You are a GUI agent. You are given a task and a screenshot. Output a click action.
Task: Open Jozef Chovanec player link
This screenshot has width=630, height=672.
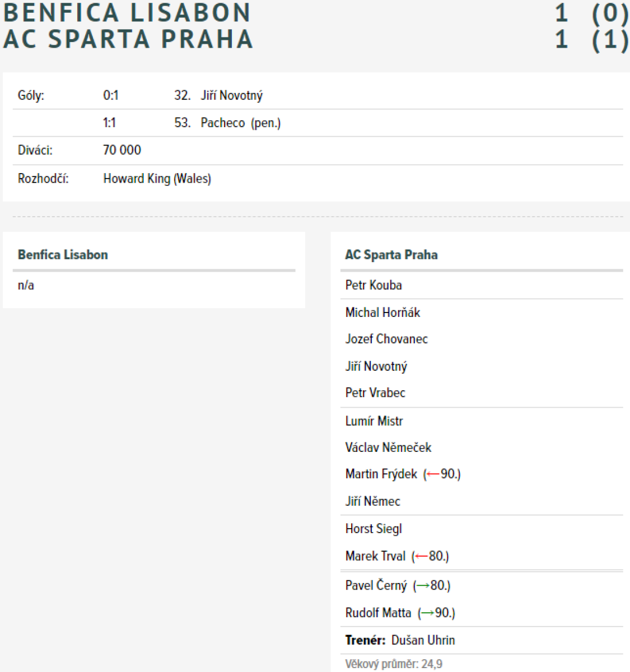coord(386,339)
